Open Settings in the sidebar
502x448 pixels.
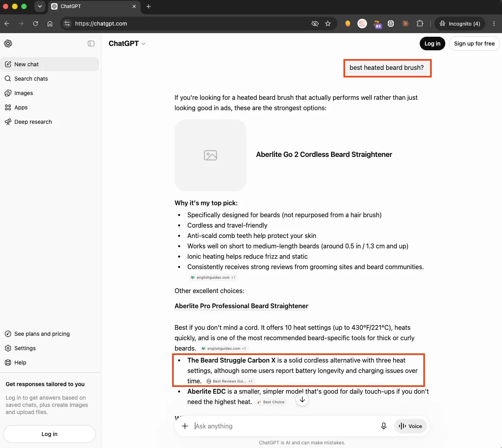pyautogui.click(x=50, y=348)
